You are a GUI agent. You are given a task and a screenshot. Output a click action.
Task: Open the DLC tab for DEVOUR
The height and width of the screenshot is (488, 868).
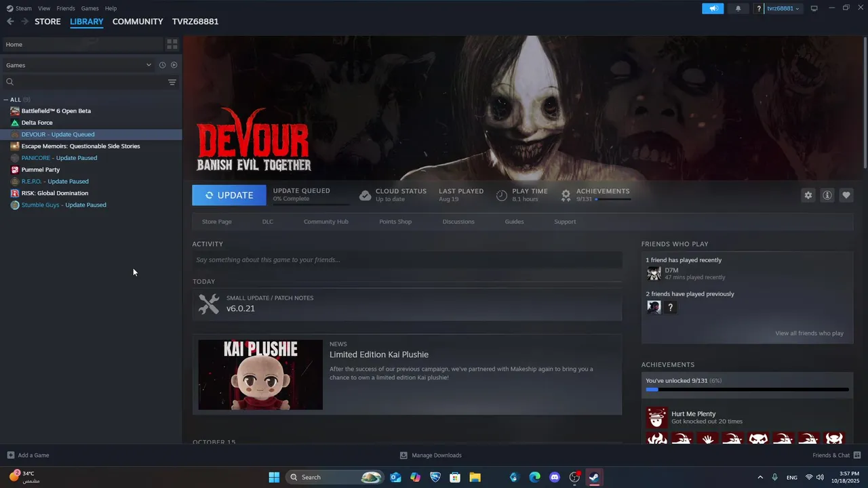[x=268, y=222]
